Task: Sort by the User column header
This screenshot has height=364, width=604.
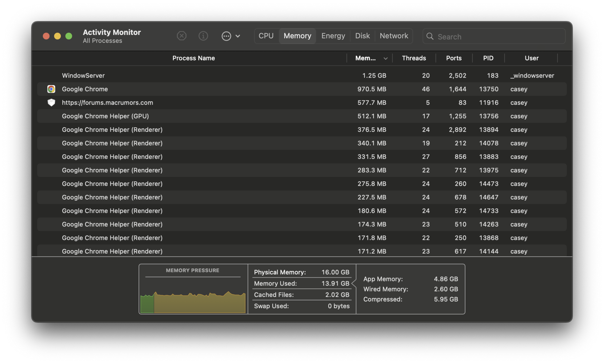Action: pos(532,58)
